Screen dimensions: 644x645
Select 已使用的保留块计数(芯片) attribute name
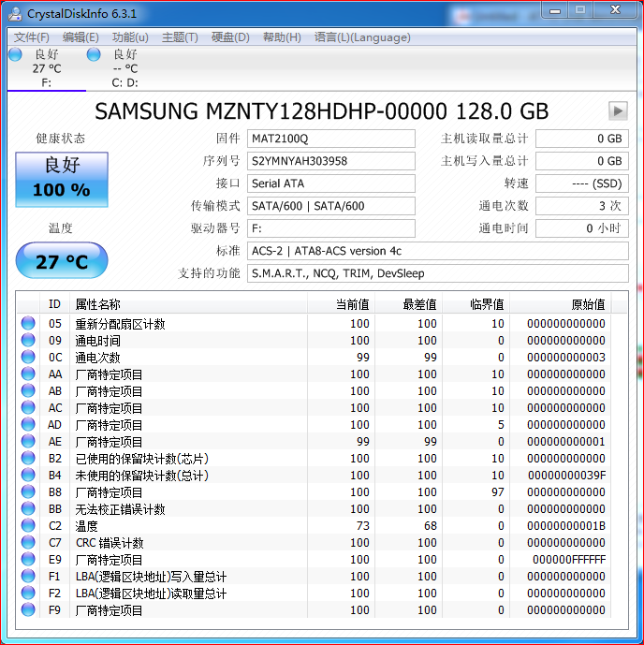pos(142,459)
